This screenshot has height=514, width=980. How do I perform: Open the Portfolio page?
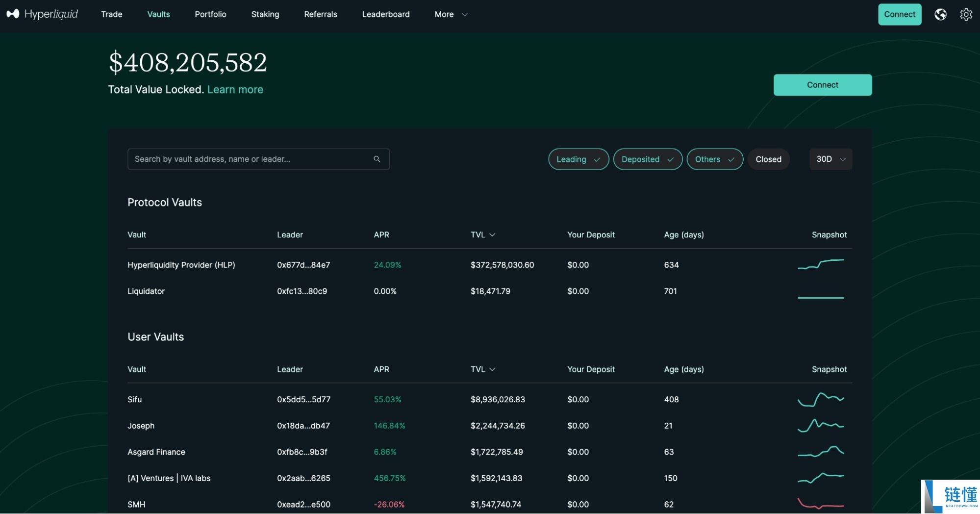[x=210, y=14]
